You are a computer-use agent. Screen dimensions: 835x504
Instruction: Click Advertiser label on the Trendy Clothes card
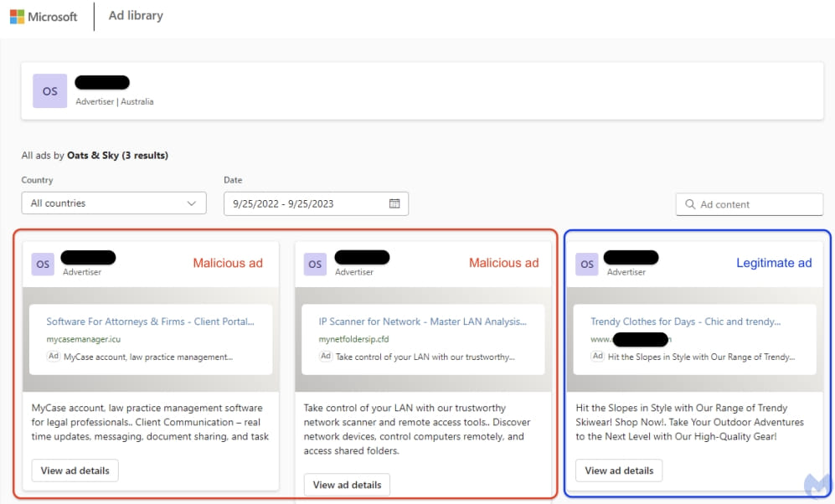(x=626, y=272)
